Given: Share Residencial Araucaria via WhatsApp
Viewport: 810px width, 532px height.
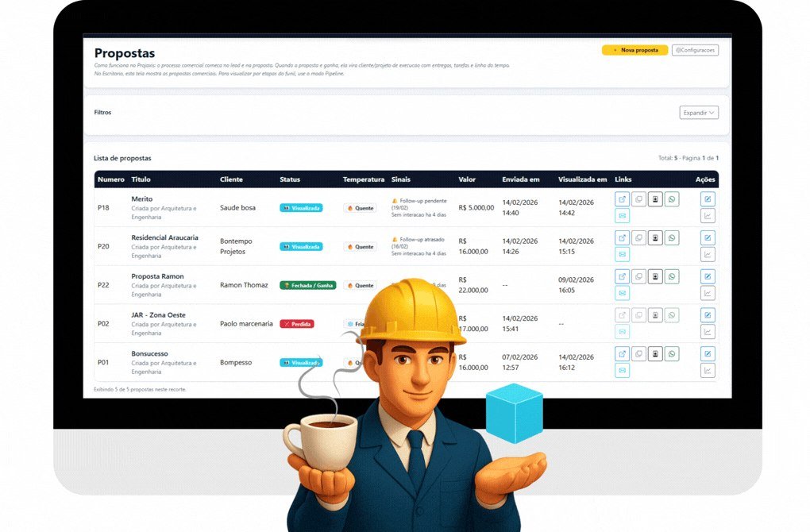Looking at the screenshot, I should pos(672,238).
